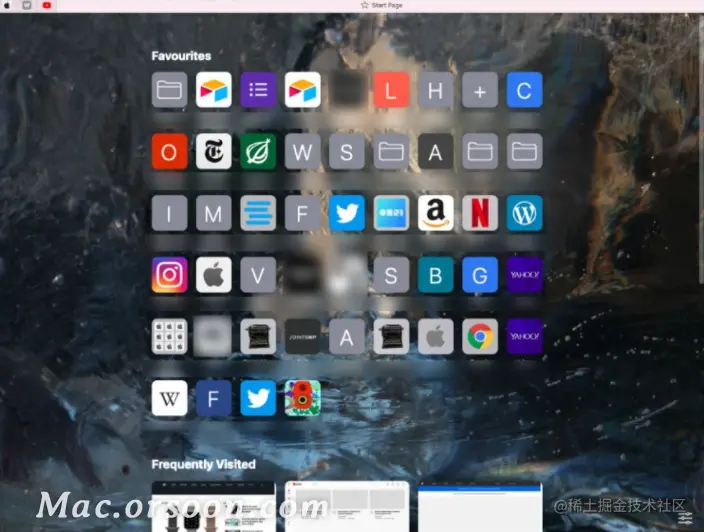Image resolution: width=704 pixels, height=532 pixels.
Task: Open the blue horizontal lines favourite
Action: coord(258,213)
